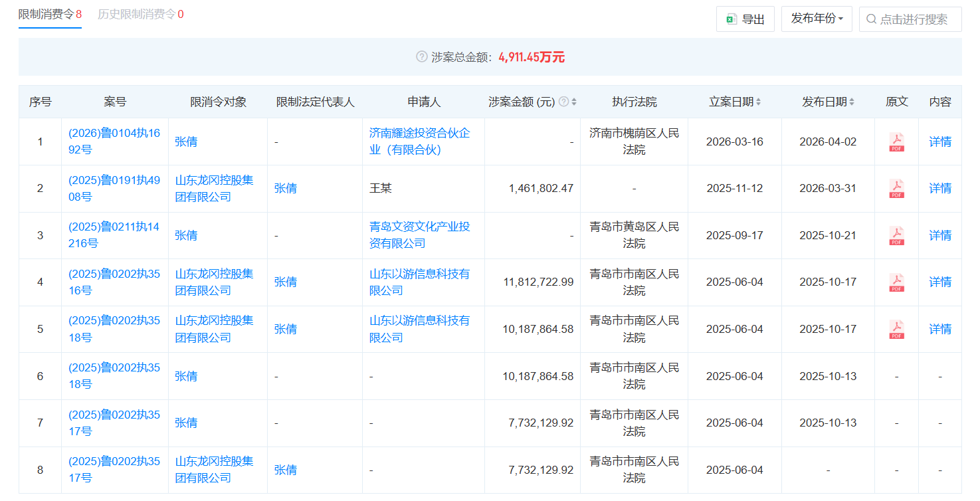
Task: Sort by 发布日期 column arrows
Action: tap(852, 102)
